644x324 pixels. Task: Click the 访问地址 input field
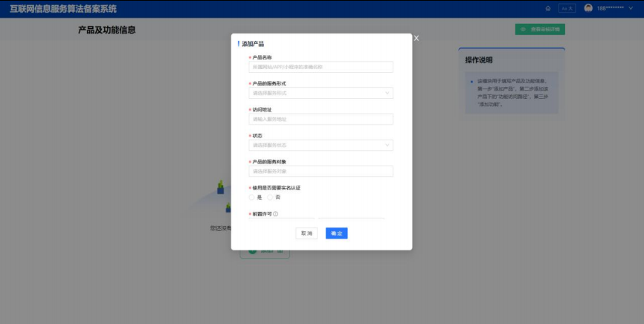click(x=321, y=119)
